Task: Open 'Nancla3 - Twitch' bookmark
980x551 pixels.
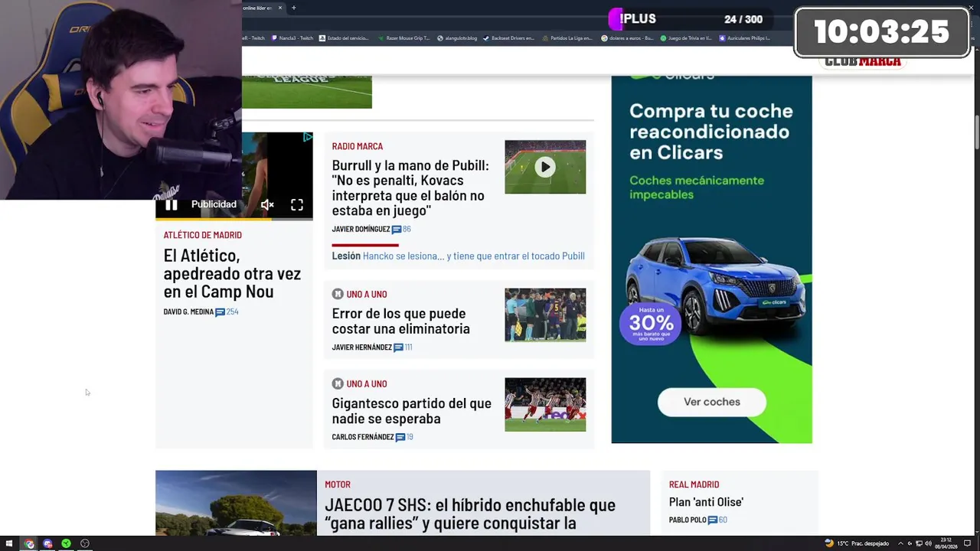Action: point(292,37)
